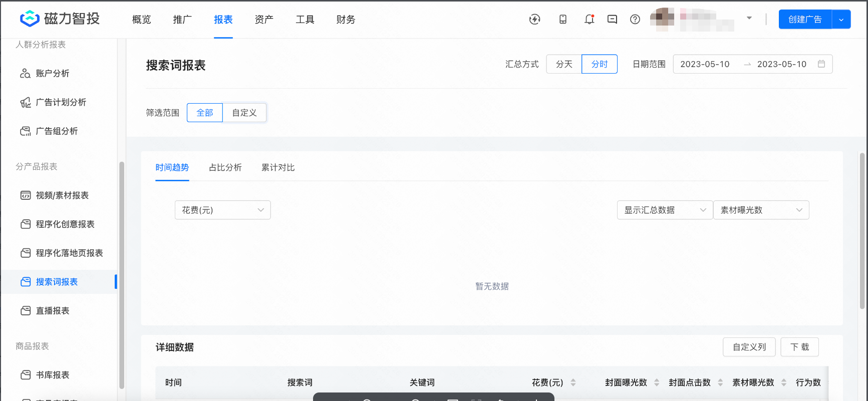This screenshot has height=401, width=868.
Task: Click the 分产品报表 section label
Action: click(37, 167)
